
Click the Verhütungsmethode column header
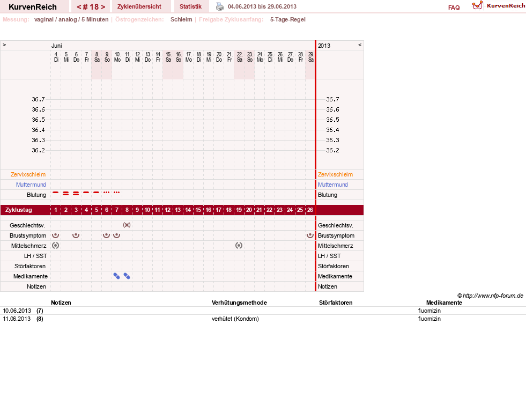(x=239, y=303)
